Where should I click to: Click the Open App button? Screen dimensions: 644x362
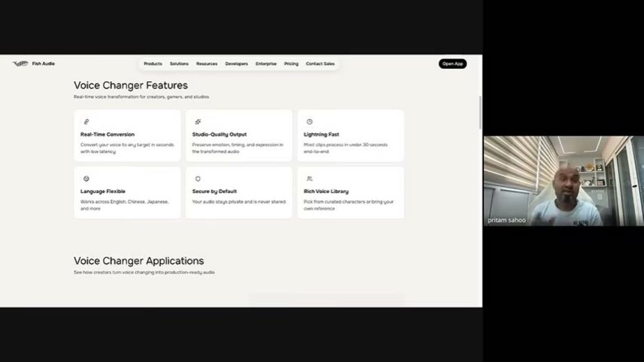tap(453, 63)
